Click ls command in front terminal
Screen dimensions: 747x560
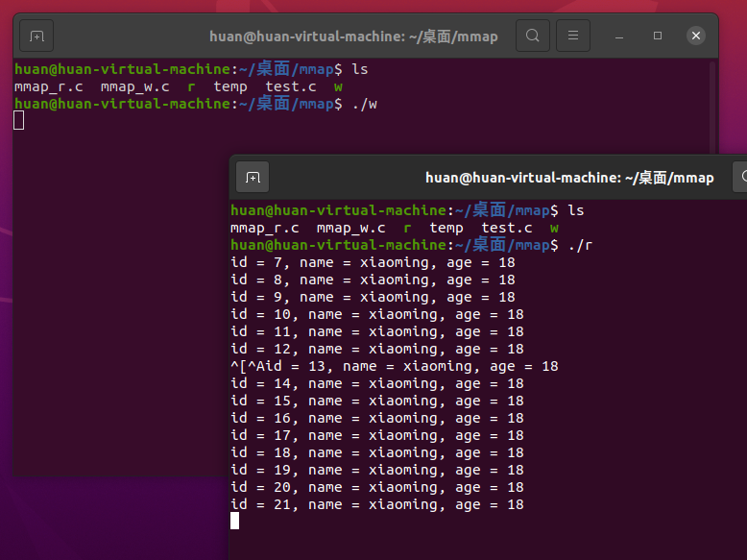click(576, 210)
